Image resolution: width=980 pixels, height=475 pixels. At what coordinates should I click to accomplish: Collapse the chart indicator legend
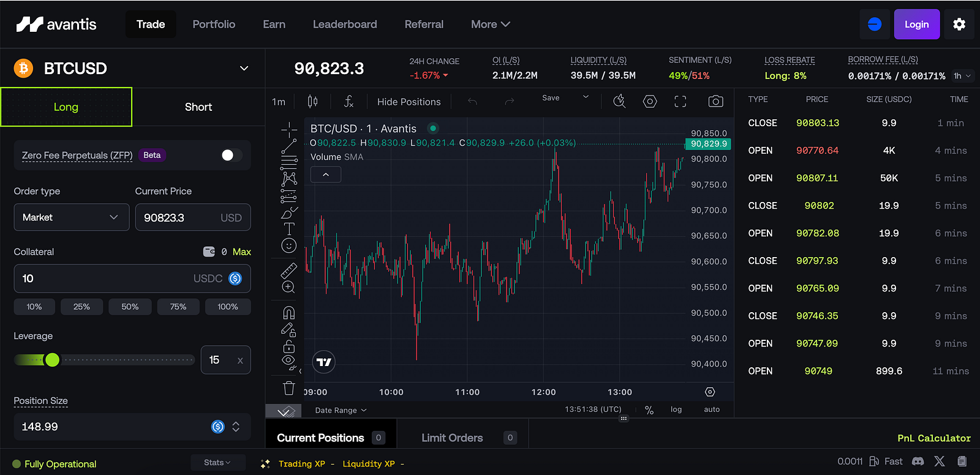(x=326, y=174)
